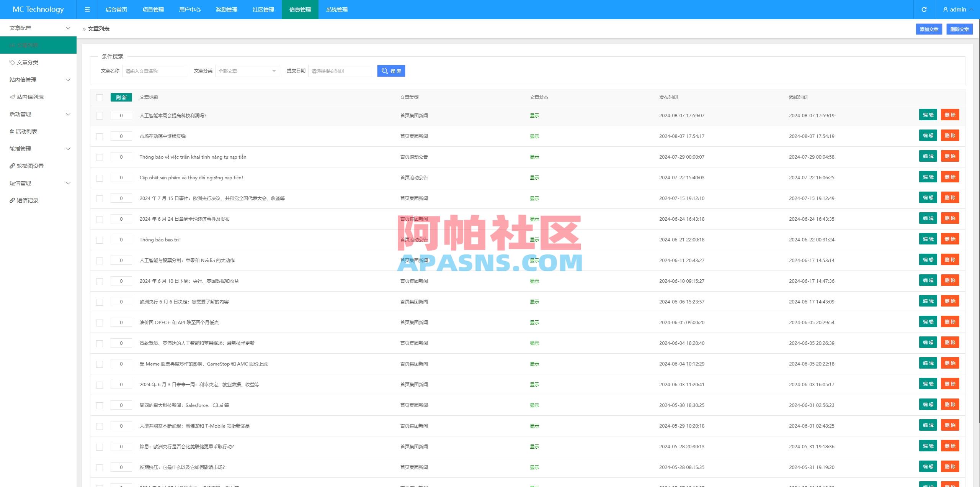Click the 添加文章 button top right
Image resolution: width=980 pixels, height=487 pixels.
click(929, 29)
